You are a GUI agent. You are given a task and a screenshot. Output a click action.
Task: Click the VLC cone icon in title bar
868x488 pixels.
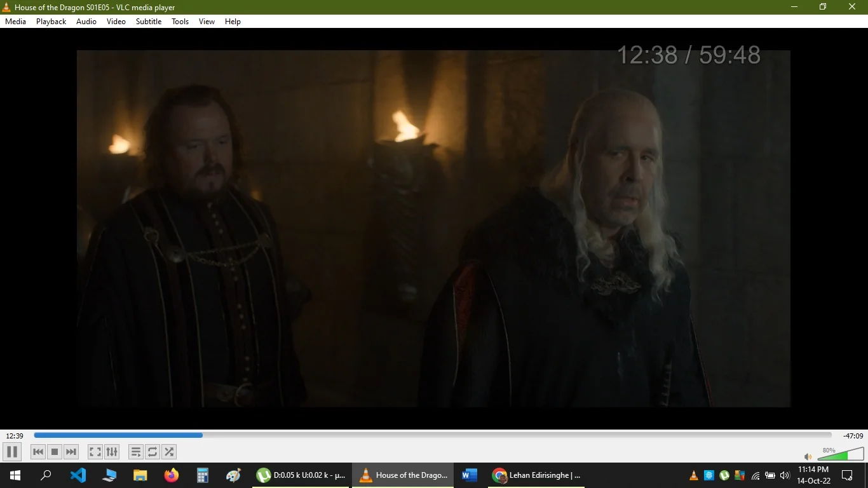(7, 7)
